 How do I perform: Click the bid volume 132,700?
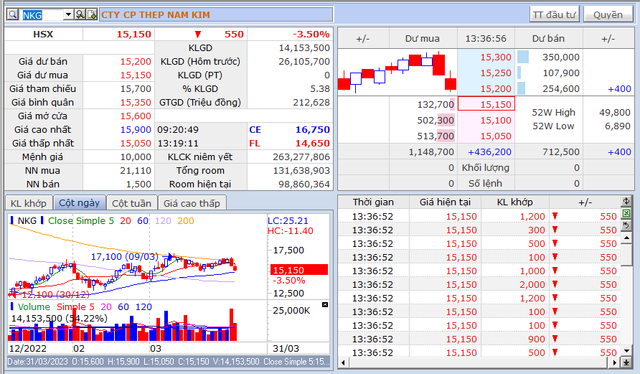coord(436,105)
